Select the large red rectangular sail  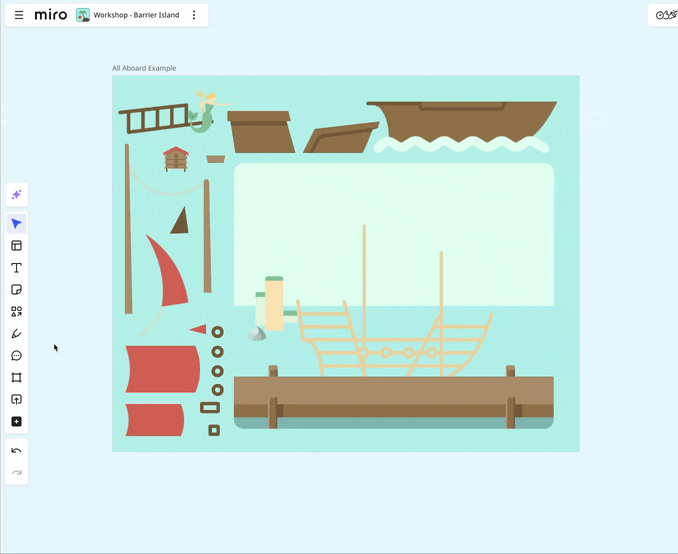click(163, 369)
